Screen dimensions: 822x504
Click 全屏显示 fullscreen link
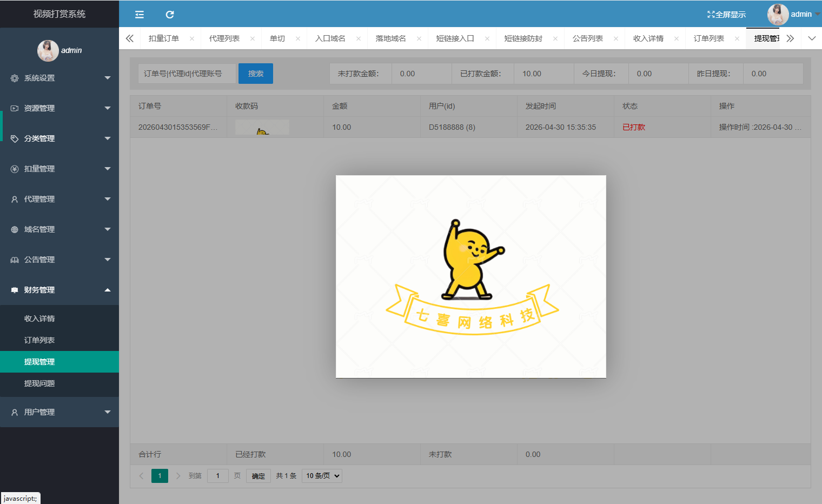coord(726,15)
